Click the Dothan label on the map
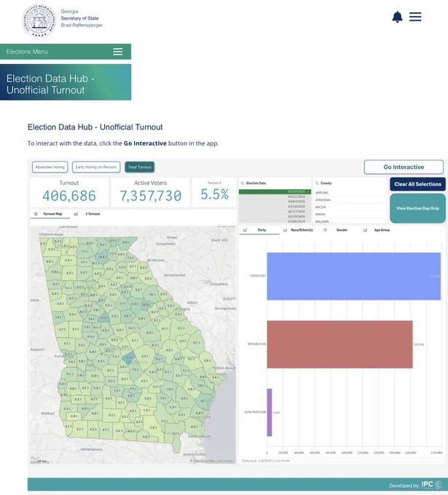The height and width of the screenshot is (495, 448). click(x=47, y=413)
